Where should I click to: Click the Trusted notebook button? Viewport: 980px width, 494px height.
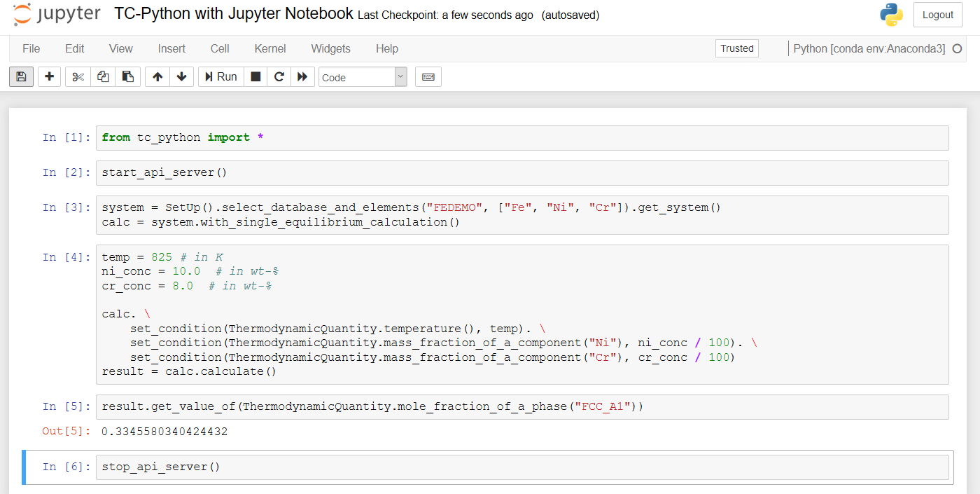coord(737,48)
